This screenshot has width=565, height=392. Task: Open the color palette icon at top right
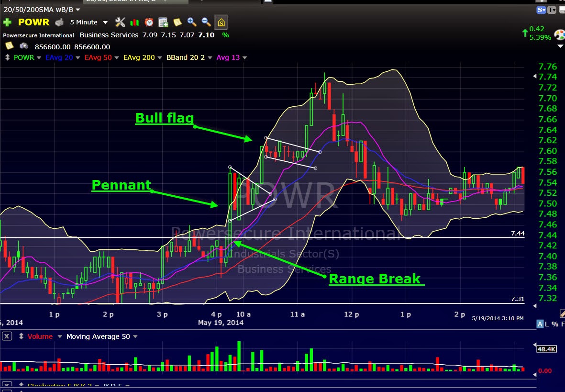[560, 35]
